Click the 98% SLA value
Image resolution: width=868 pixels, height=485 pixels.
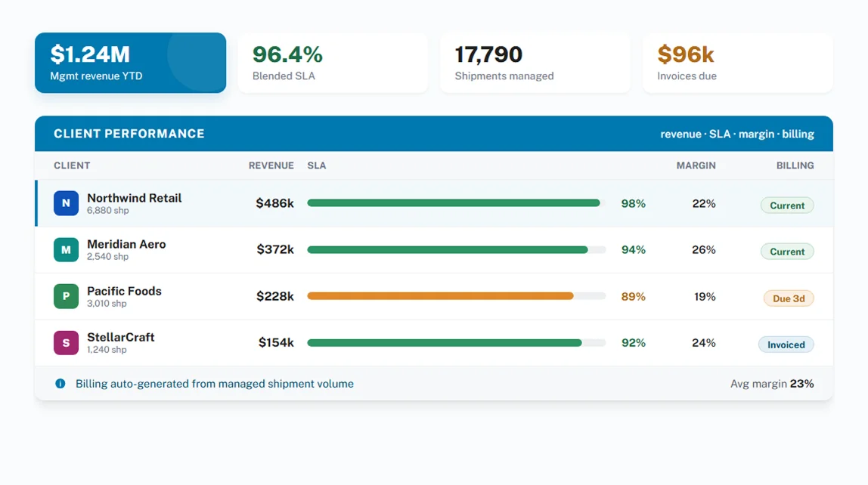[x=634, y=203]
